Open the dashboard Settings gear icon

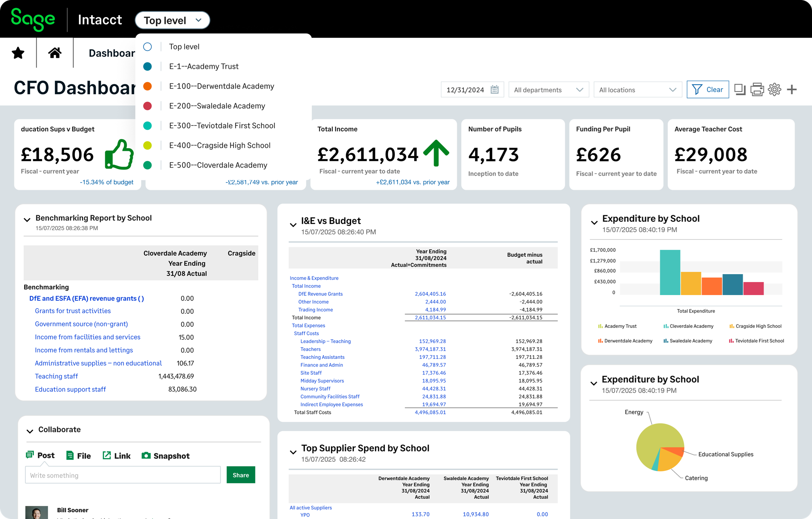coord(774,89)
